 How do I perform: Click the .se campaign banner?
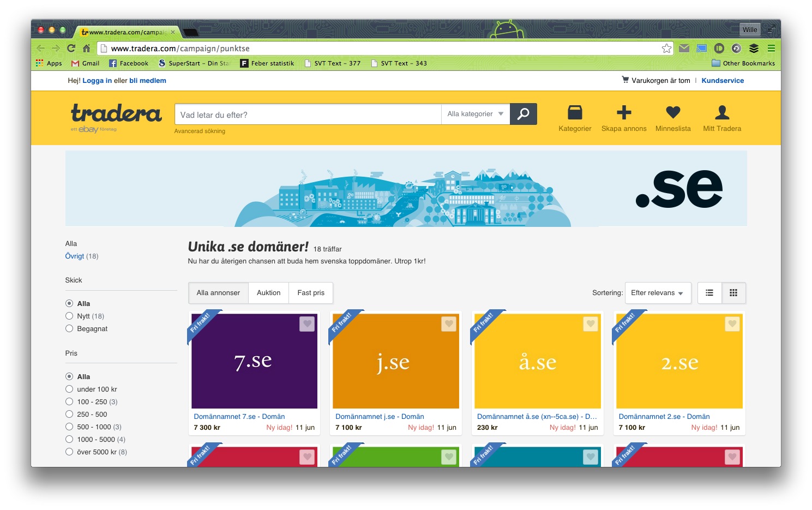tap(406, 189)
